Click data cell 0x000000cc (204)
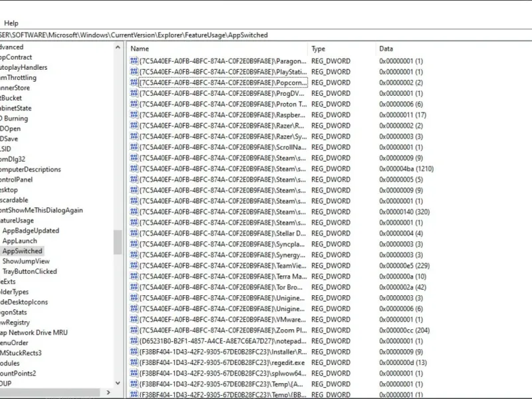Screen dimensions: 532x399 pyautogui.click(x=404, y=330)
